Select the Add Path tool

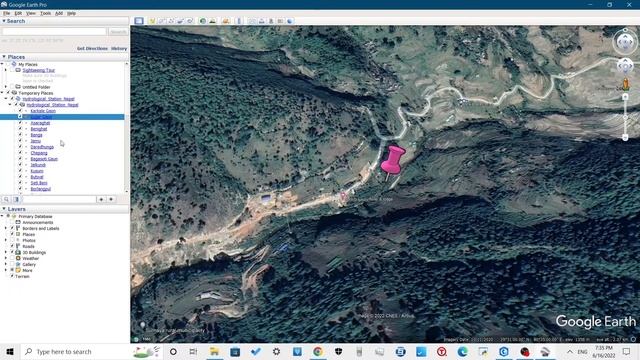tap(171, 21)
